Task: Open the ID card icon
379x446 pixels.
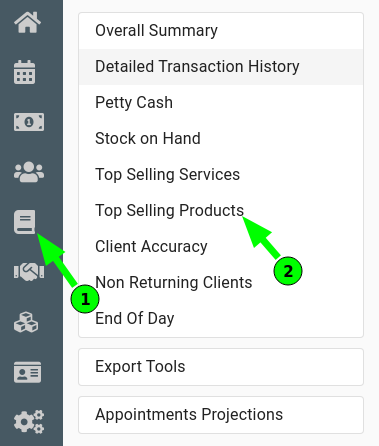Action: (28, 372)
